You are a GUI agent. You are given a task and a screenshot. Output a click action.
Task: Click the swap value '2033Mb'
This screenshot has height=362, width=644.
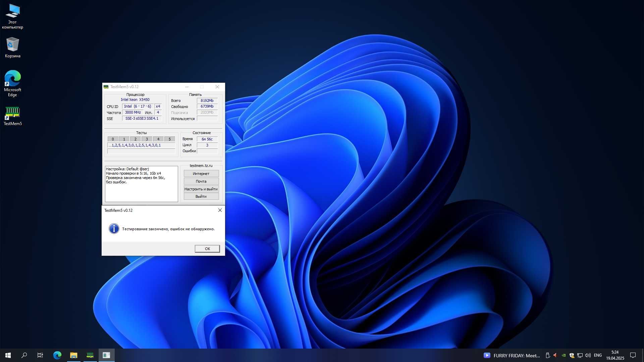tap(207, 112)
